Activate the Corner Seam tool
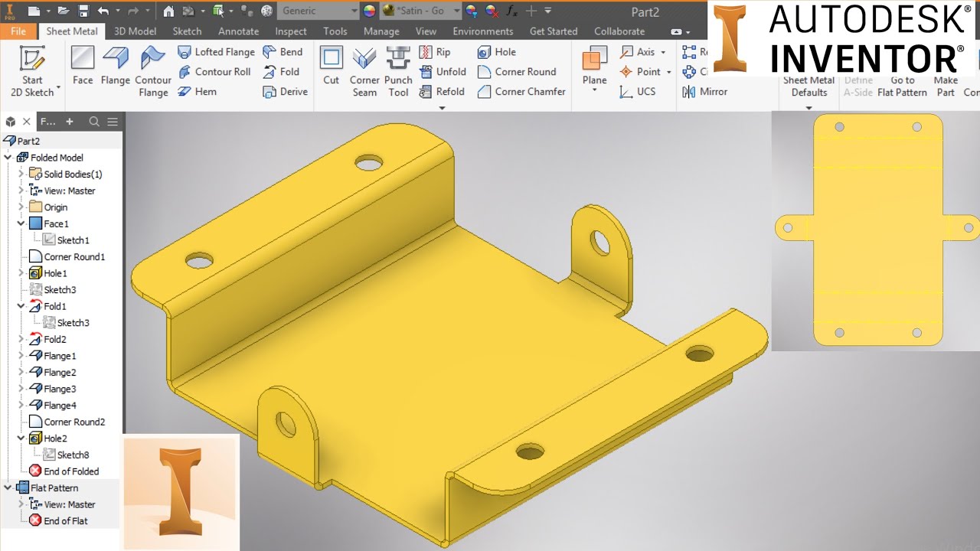The height and width of the screenshot is (551, 980). 364,69
